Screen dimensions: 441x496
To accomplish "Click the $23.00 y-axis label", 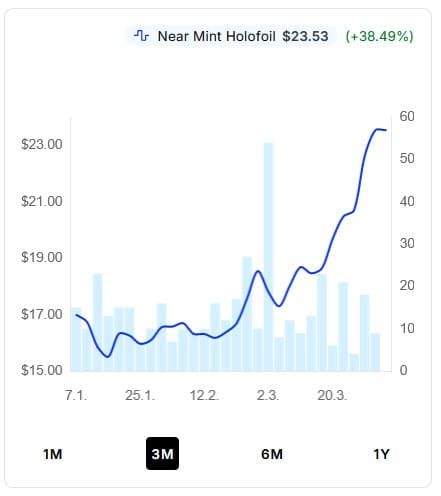I will [42, 144].
